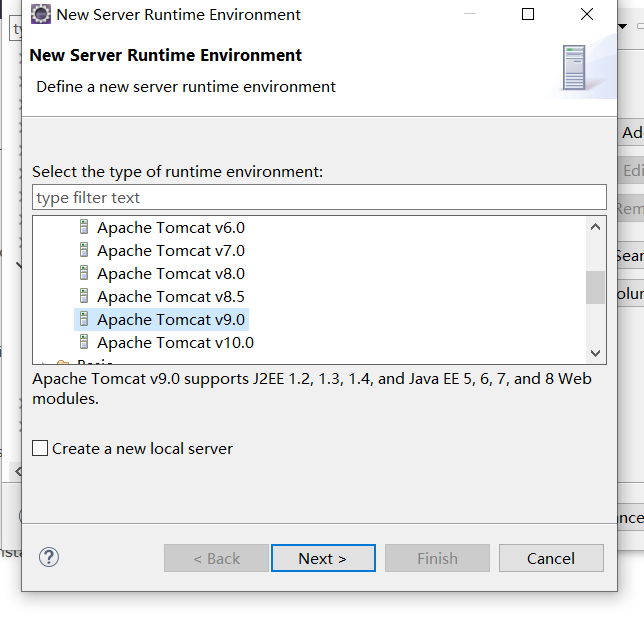Select Apache Tomcat v8.5 runtime
The height and width of the screenshot is (638, 644).
[171, 297]
